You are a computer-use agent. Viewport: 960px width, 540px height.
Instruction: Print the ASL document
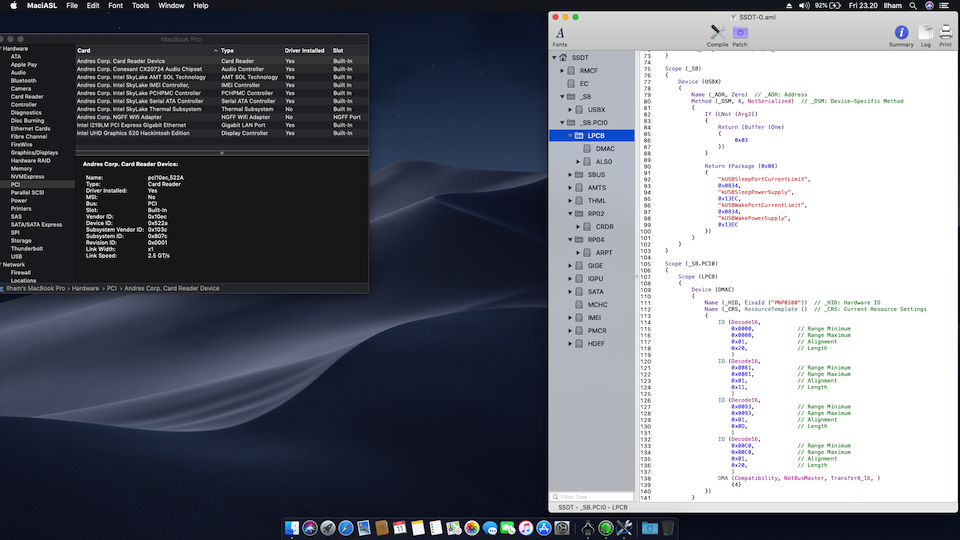945,36
